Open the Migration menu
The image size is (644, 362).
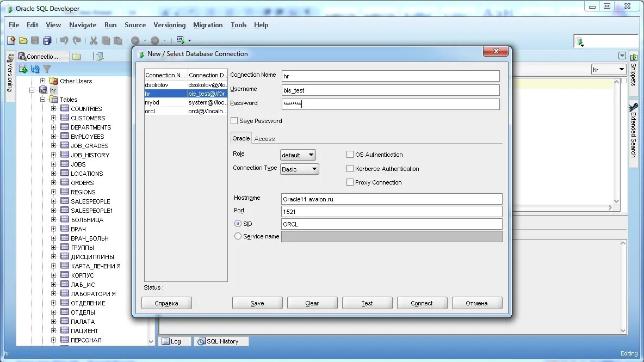click(208, 25)
